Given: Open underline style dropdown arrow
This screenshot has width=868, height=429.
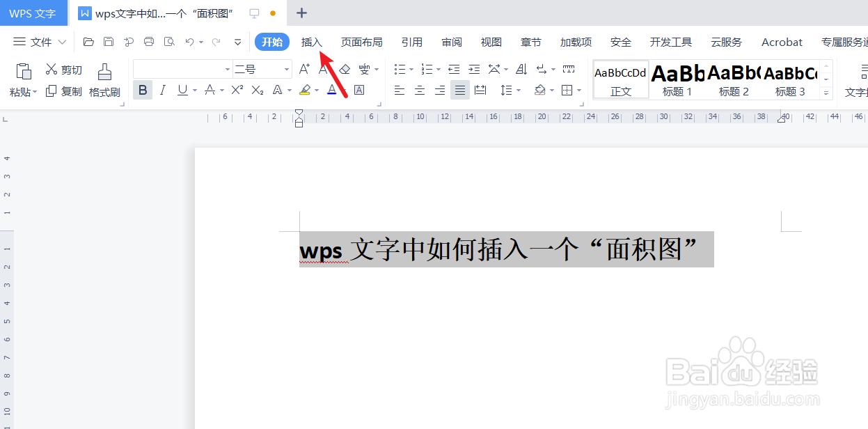Looking at the screenshot, I should tap(195, 91).
